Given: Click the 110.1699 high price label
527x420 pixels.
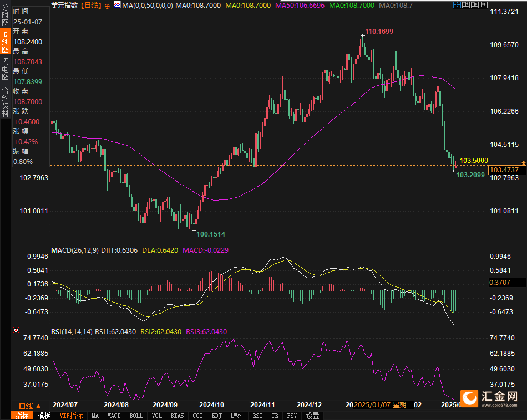Looking at the screenshot, I should 379,31.
